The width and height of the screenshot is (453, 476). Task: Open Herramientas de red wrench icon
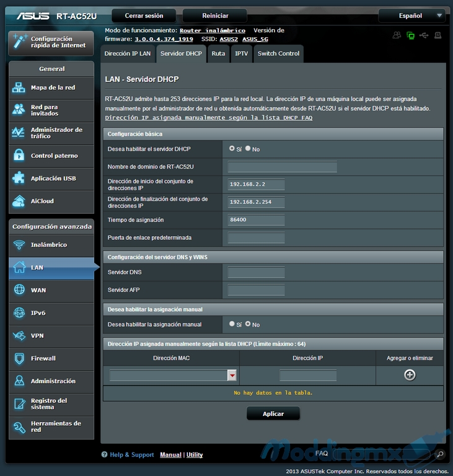tap(19, 427)
